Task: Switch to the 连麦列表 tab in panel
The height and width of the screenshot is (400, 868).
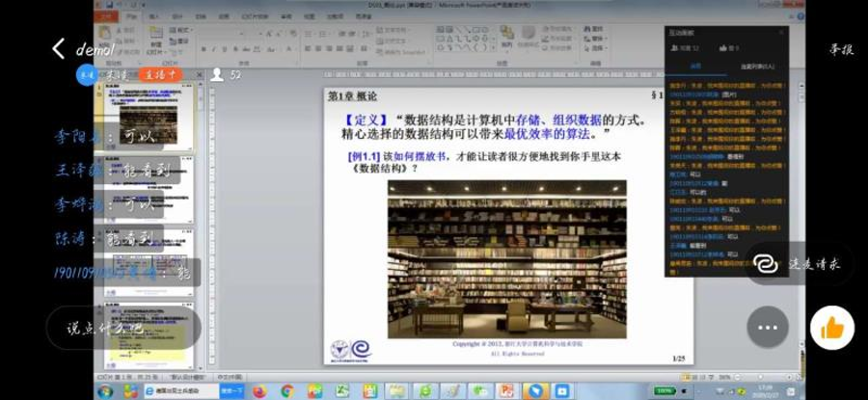Action: click(x=758, y=67)
